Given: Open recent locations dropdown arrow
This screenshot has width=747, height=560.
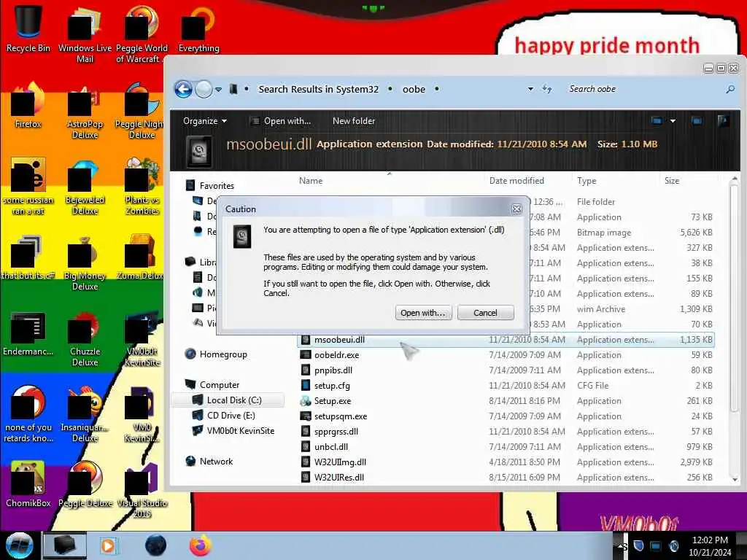Looking at the screenshot, I should click(x=218, y=90).
